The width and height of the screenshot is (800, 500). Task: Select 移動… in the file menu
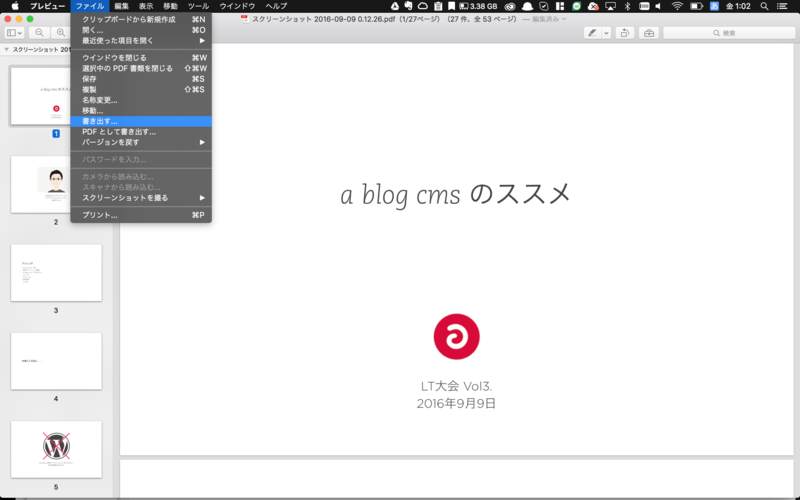click(141, 111)
